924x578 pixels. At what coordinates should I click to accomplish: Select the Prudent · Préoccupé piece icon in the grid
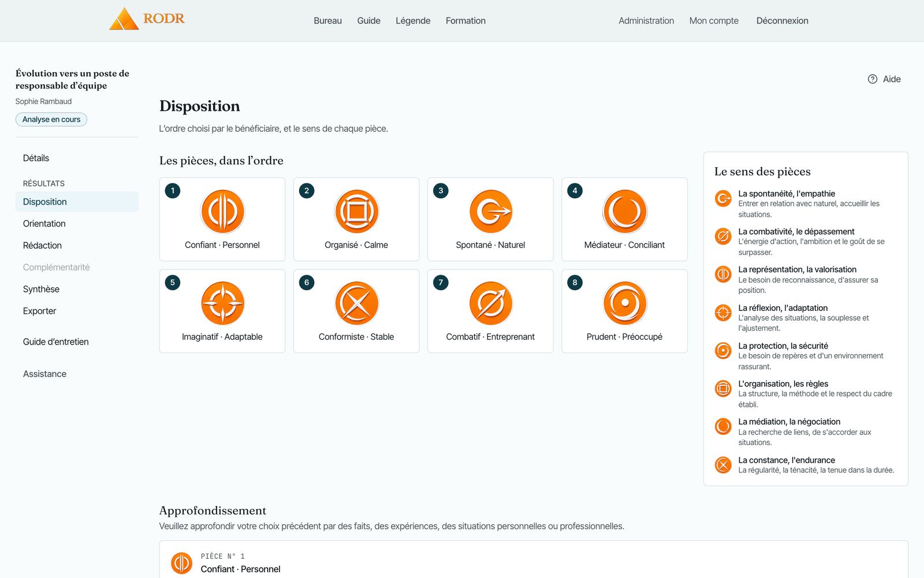624,303
